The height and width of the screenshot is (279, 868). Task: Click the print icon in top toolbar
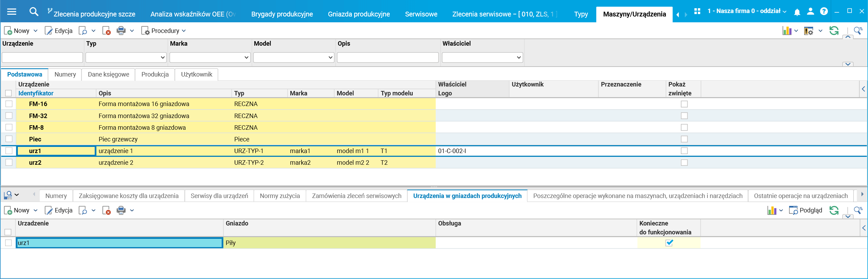coord(121,31)
